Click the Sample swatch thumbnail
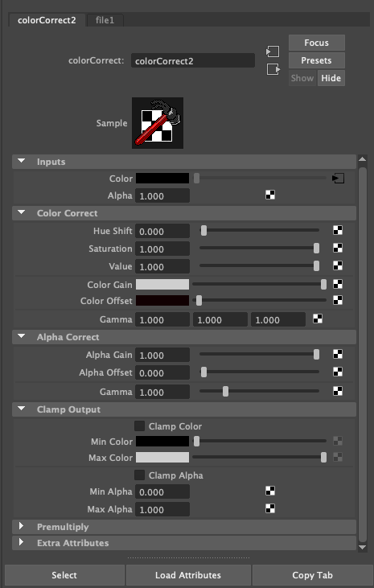374x588 pixels. pos(158,123)
